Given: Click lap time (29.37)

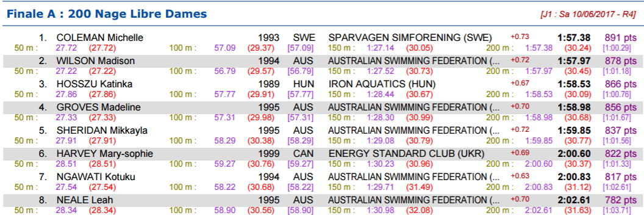Looking at the screenshot, I should click(261, 48).
